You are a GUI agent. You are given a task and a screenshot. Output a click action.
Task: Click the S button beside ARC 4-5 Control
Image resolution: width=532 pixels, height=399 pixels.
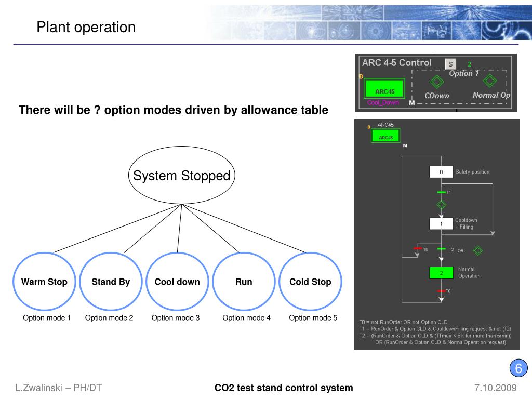click(450, 64)
